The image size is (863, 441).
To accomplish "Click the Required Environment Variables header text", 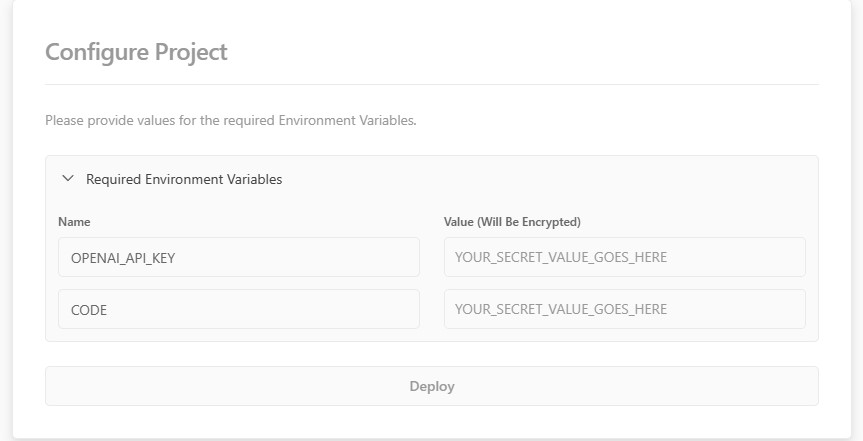I will [x=184, y=179].
